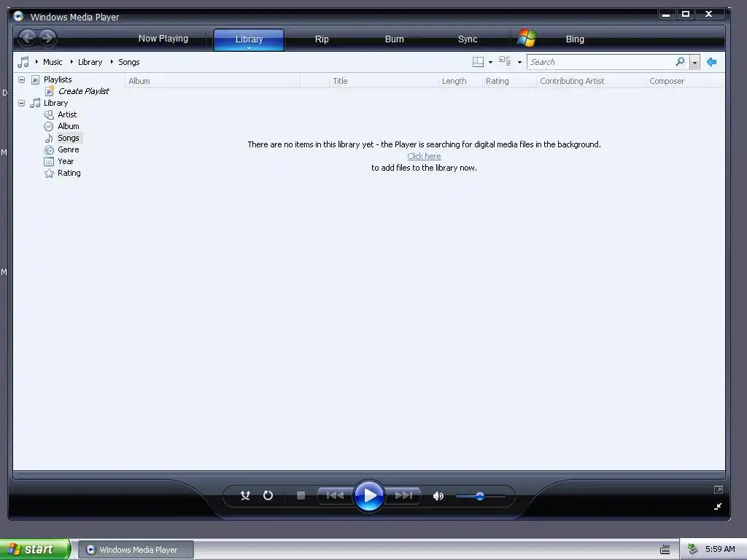Click the taskbar clock showing 5:59 AM
747x560 pixels.
tap(720, 549)
